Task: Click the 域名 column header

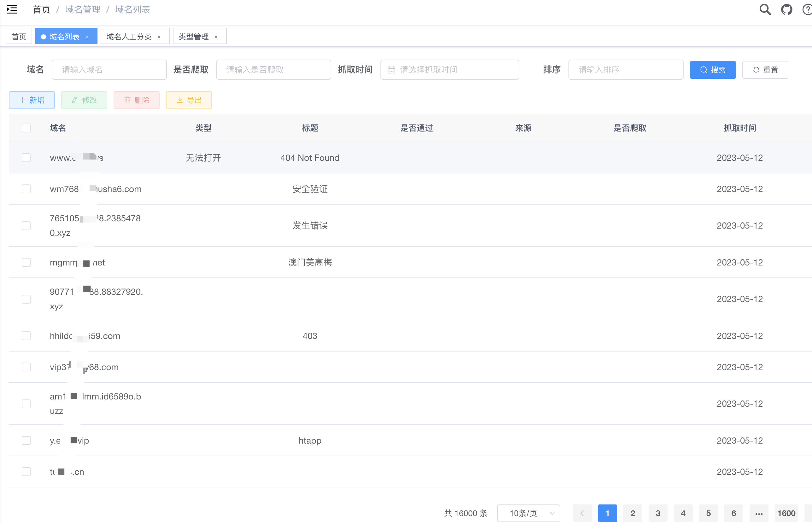Action: (x=58, y=128)
